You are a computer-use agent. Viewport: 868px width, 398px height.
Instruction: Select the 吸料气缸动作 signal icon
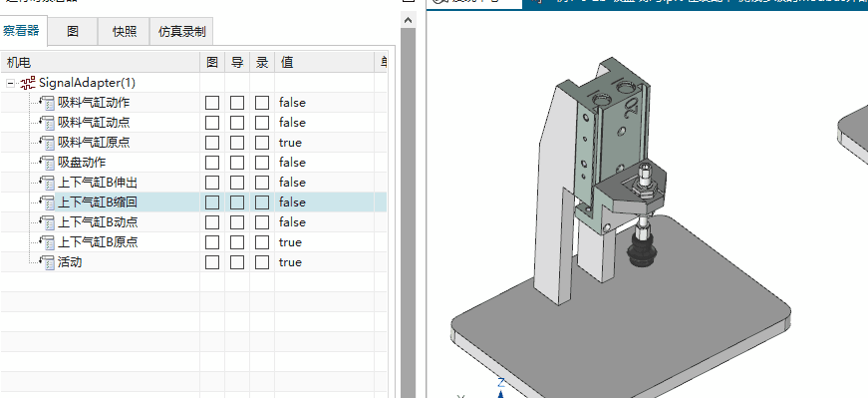point(48,103)
